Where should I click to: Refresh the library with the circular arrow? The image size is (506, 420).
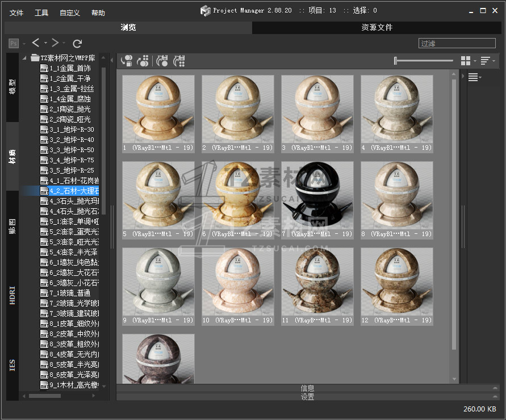tap(78, 43)
